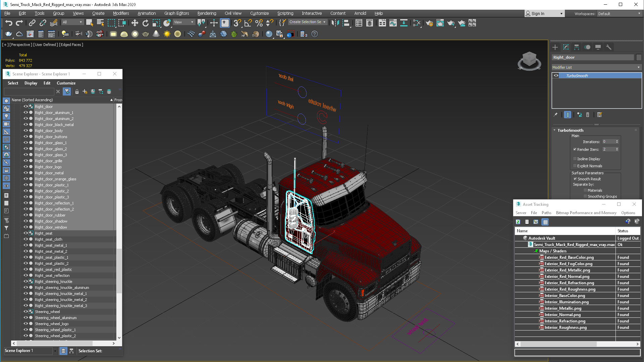
Task: Open the Motion panel tab icon
Action: pos(587,47)
